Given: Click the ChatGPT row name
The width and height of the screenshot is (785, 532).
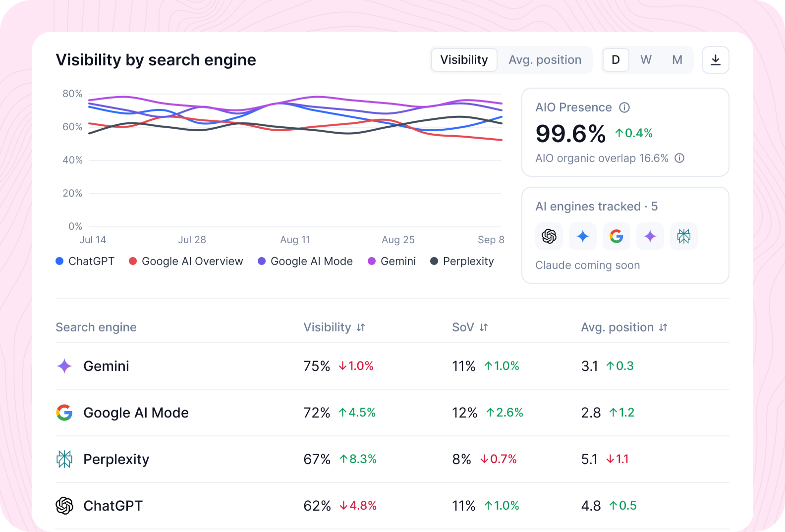Looking at the screenshot, I should pyautogui.click(x=113, y=506).
